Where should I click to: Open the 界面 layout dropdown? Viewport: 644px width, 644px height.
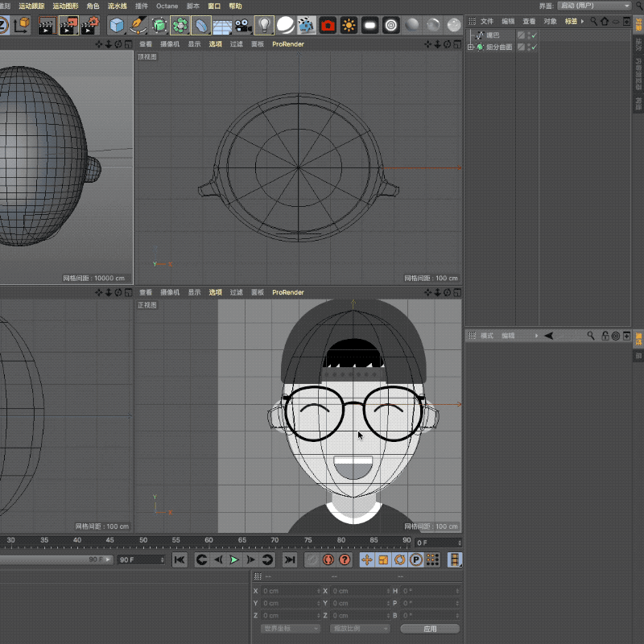pos(595,6)
